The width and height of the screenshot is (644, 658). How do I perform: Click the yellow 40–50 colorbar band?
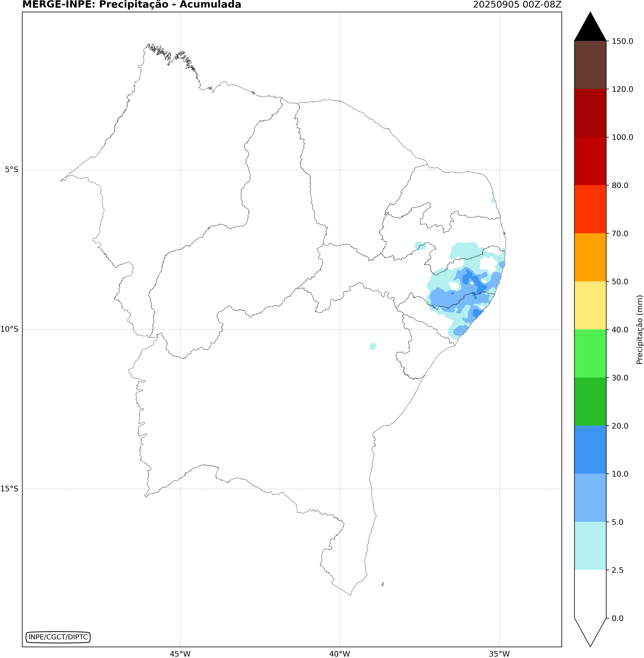click(590, 305)
